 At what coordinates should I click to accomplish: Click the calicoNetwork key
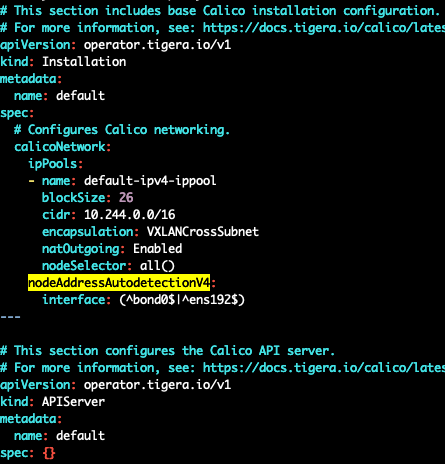coord(59,147)
